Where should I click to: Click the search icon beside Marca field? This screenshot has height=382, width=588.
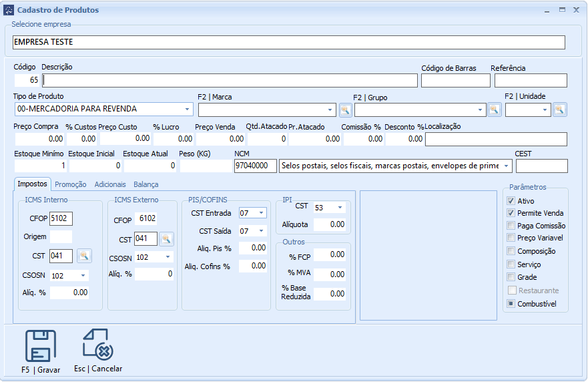pos(345,110)
